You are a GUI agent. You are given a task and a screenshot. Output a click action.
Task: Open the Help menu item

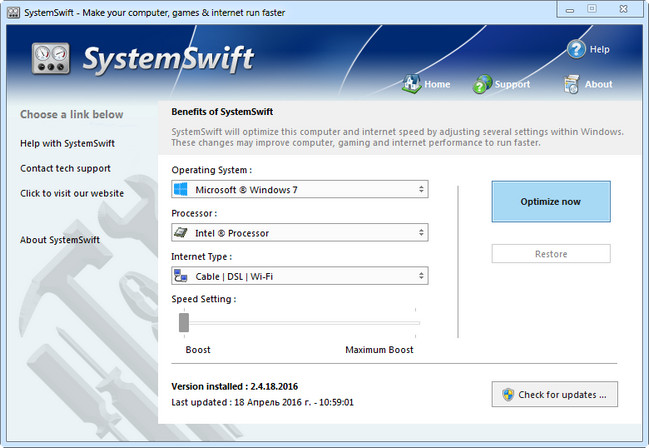coord(588,49)
